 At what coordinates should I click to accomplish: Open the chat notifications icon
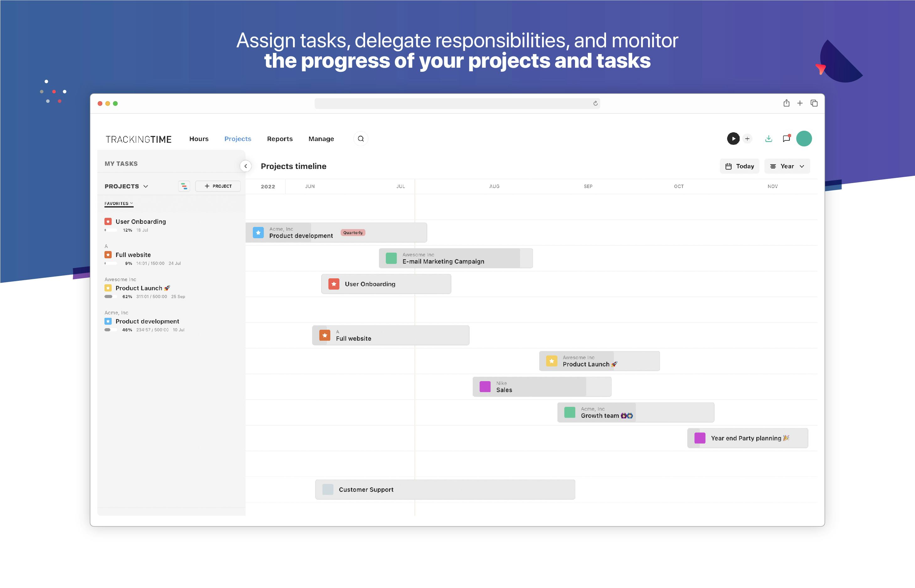pyautogui.click(x=786, y=139)
